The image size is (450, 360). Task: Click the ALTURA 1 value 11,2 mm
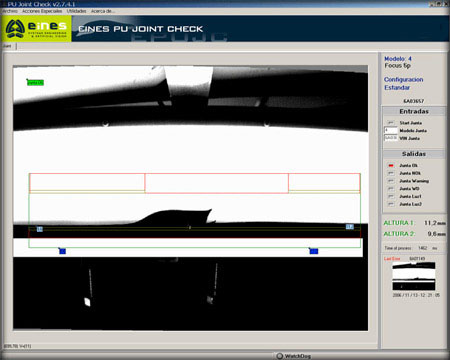coord(434,223)
